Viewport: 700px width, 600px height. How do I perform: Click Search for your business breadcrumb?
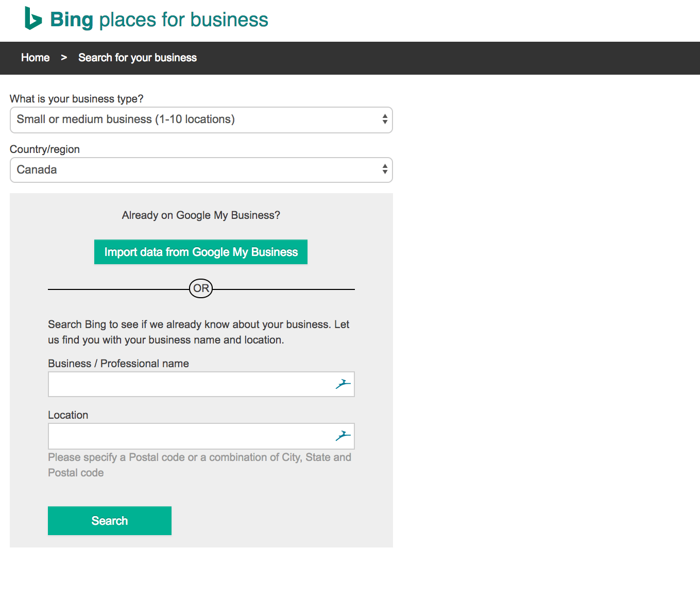pos(138,58)
